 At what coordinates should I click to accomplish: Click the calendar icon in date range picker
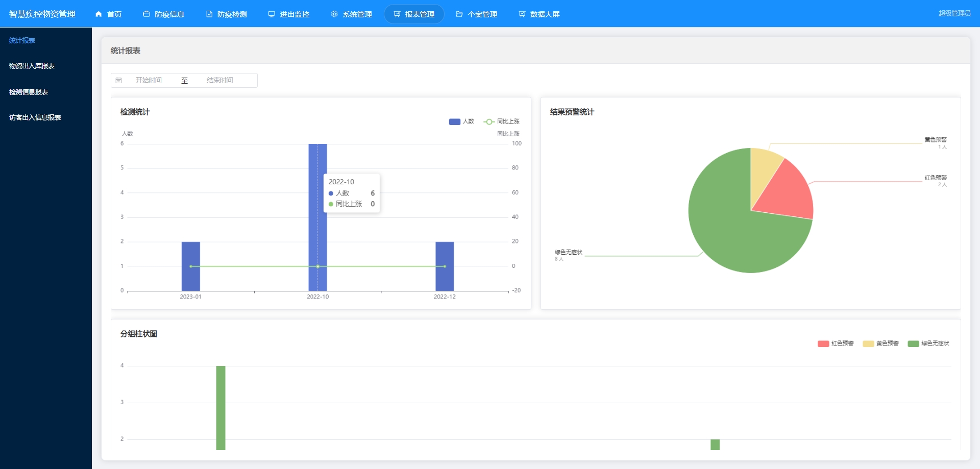(x=118, y=81)
